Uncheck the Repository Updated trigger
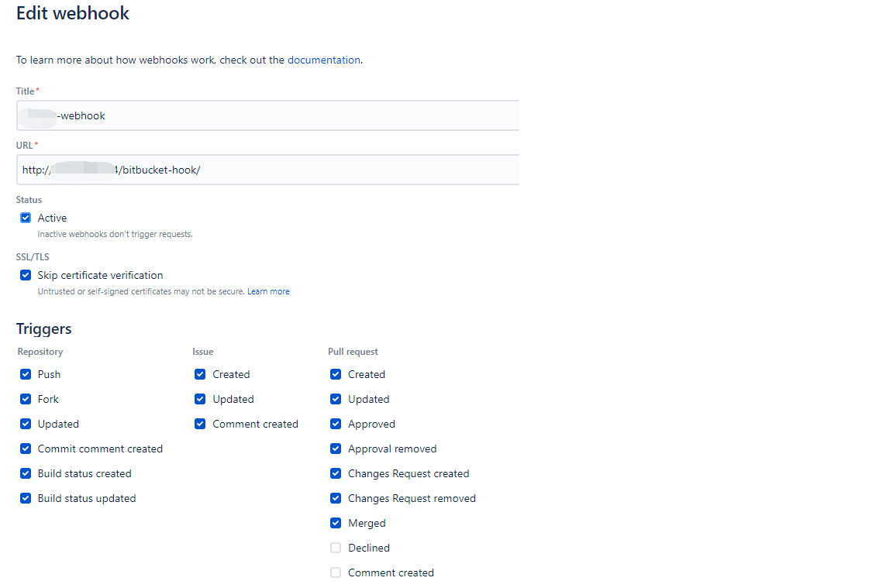This screenshot has width=893, height=588. click(26, 424)
